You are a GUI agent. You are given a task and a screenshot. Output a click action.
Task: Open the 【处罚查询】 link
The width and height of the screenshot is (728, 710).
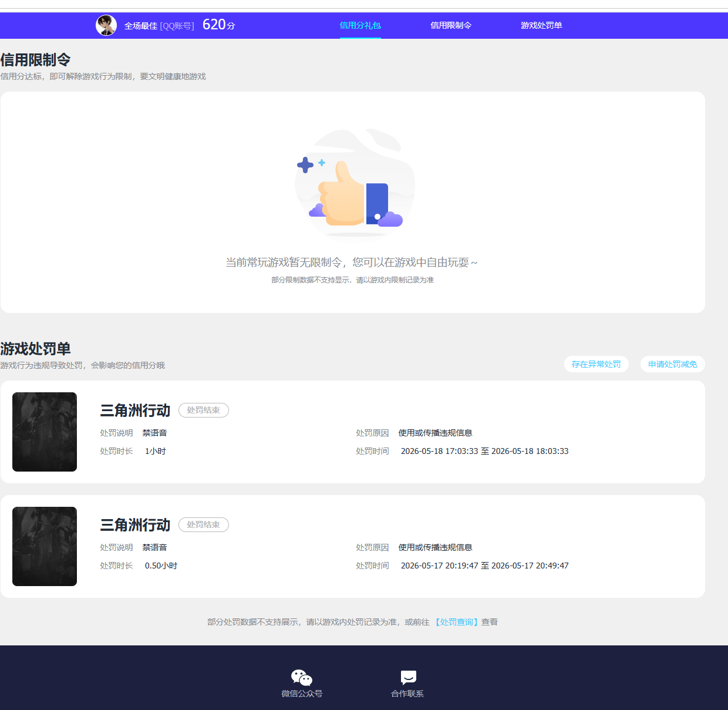pos(456,622)
